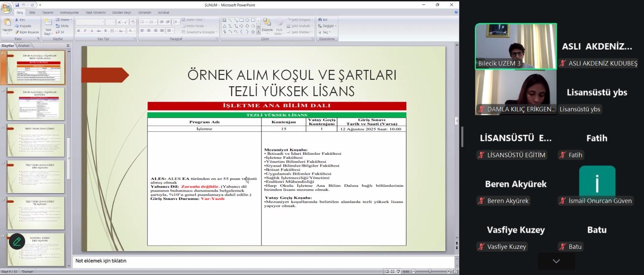The height and width of the screenshot is (275, 644).
Task: Toggle bulleted list formatting
Action: click(142, 22)
